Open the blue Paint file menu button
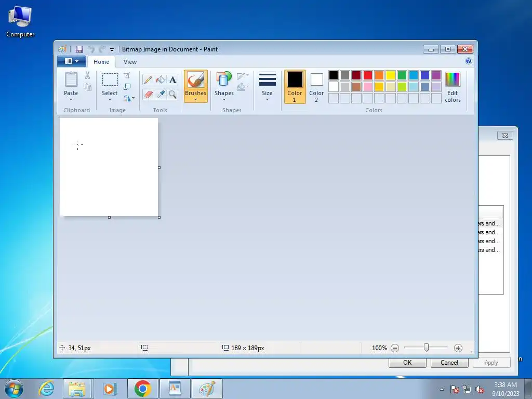Image resolution: width=532 pixels, height=399 pixels. point(71,61)
